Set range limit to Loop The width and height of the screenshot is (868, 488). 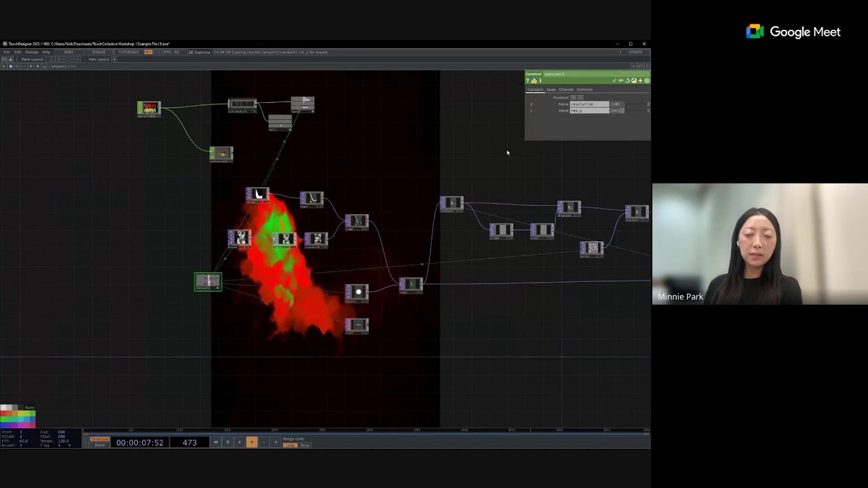pyautogui.click(x=290, y=445)
